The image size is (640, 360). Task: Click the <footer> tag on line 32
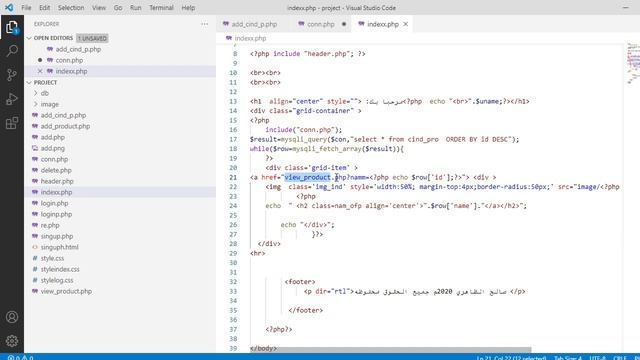pos(300,282)
